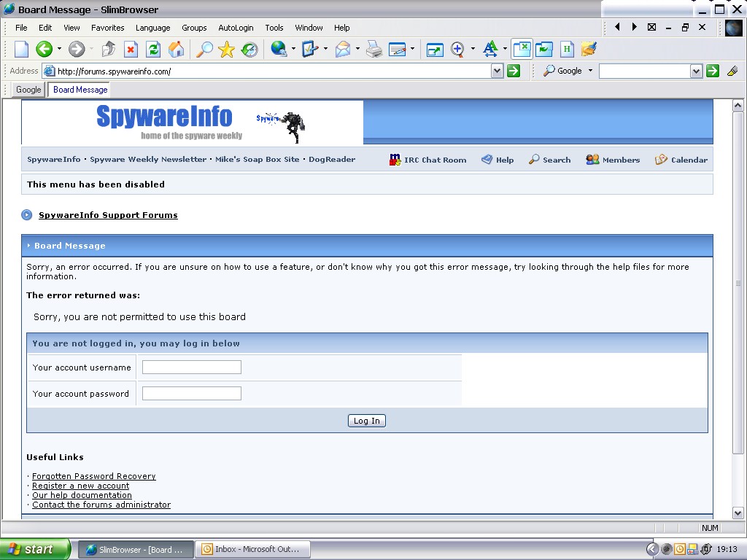Click the edit page pencil icon
747x560 pixels.
click(398, 49)
